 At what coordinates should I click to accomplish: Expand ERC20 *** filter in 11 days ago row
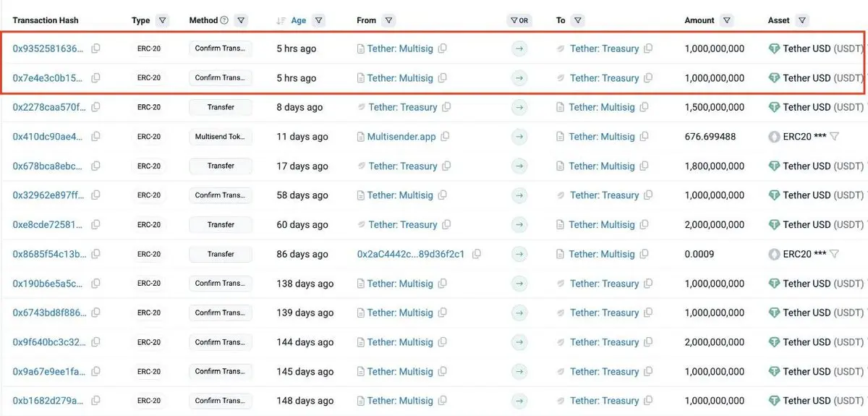click(x=834, y=137)
